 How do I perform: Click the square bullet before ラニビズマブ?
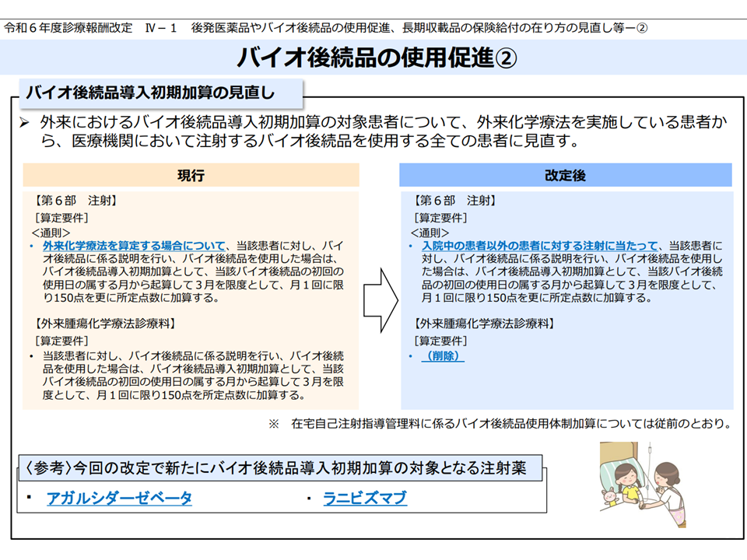(310, 497)
